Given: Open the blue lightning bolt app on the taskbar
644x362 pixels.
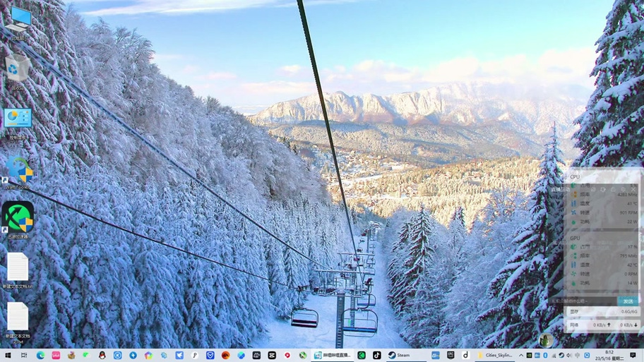Looking at the screenshot, I should coord(133,356).
